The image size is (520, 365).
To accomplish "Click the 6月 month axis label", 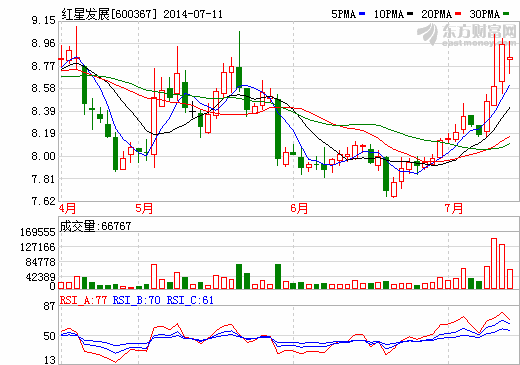I will [299, 209].
